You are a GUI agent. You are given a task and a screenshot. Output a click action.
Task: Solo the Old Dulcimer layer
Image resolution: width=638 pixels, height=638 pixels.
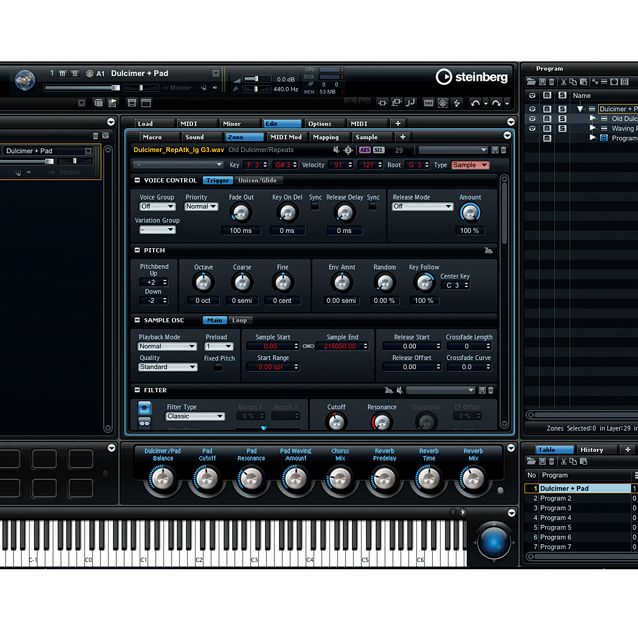(562, 119)
